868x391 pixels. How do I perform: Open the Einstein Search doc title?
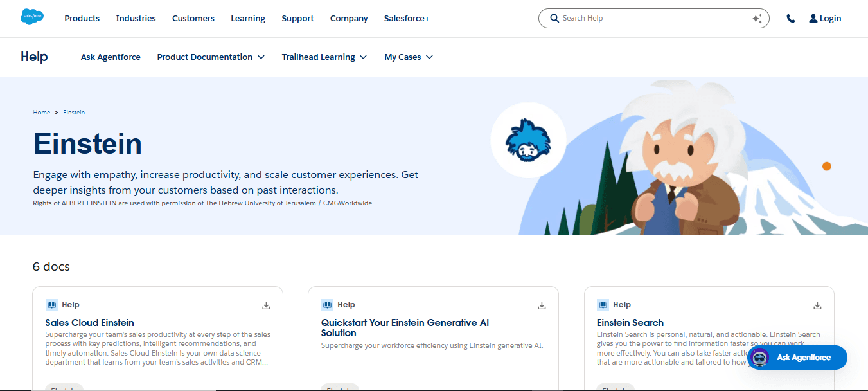pyautogui.click(x=630, y=323)
